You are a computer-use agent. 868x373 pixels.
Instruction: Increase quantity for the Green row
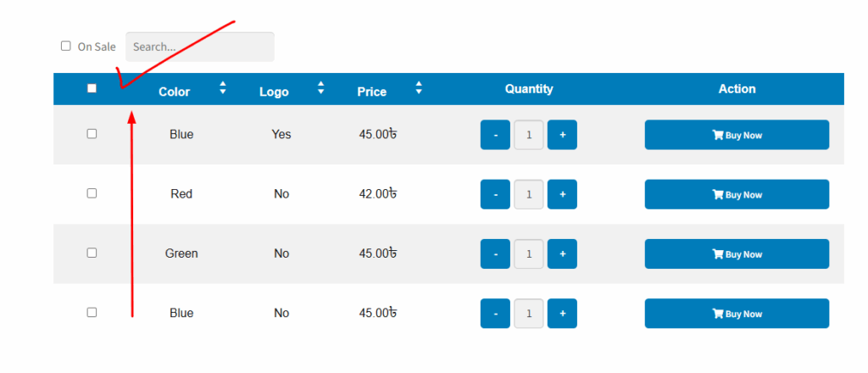click(563, 254)
